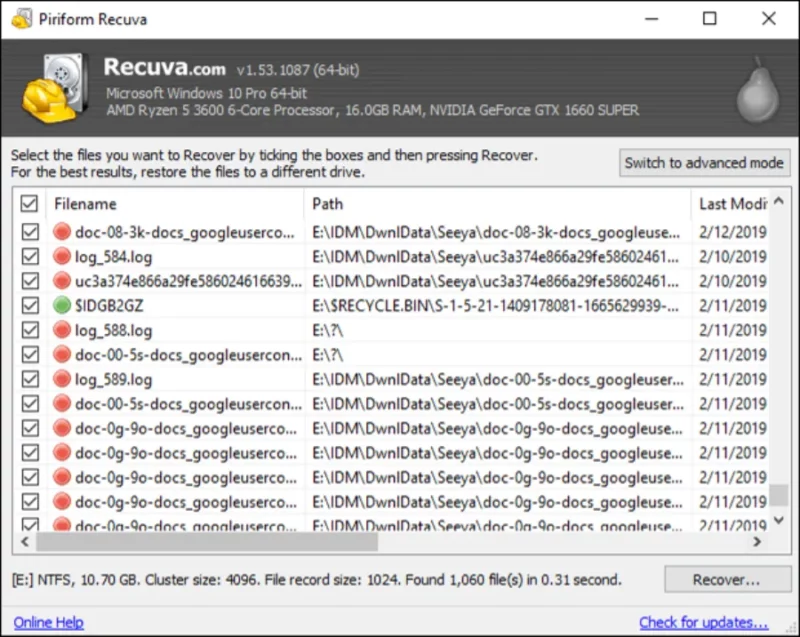Click the horizontal scrollbar right arrow
This screenshot has height=637, width=800.
coord(758,542)
